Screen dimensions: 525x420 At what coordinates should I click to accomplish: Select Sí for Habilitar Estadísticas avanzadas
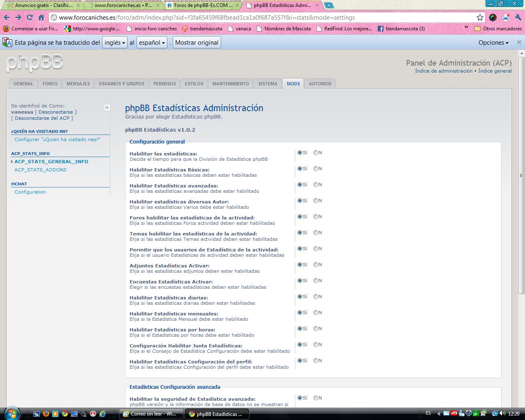tap(300, 185)
